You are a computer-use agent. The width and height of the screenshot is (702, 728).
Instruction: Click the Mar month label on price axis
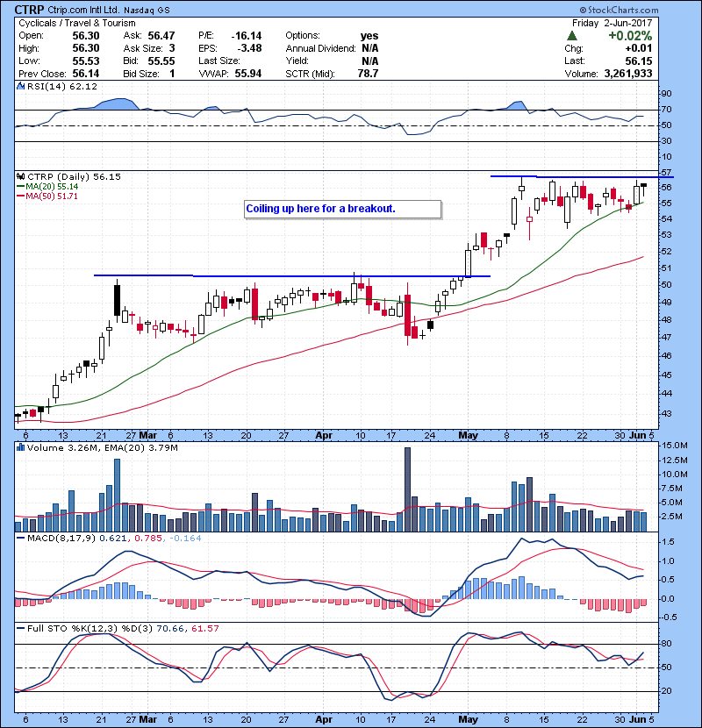point(147,436)
